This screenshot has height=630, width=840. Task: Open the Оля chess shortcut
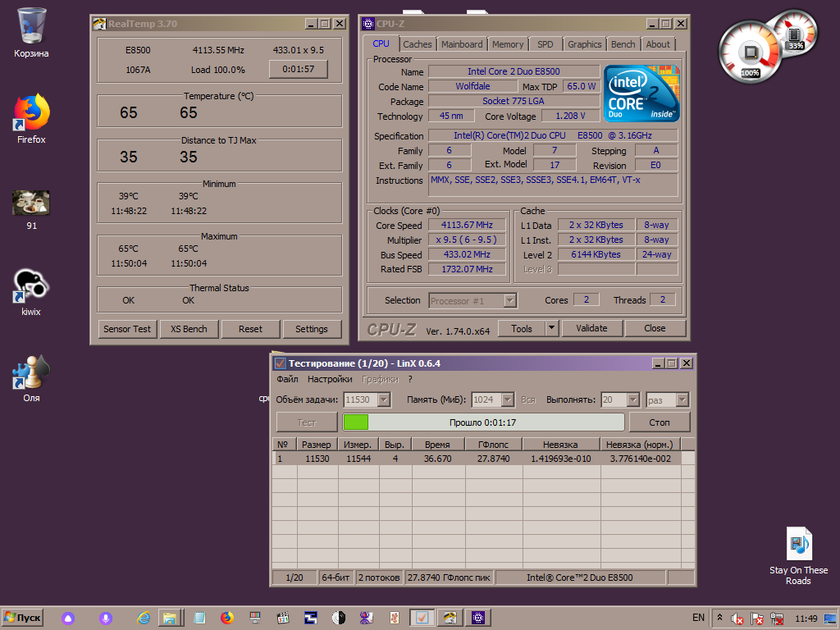(x=31, y=372)
